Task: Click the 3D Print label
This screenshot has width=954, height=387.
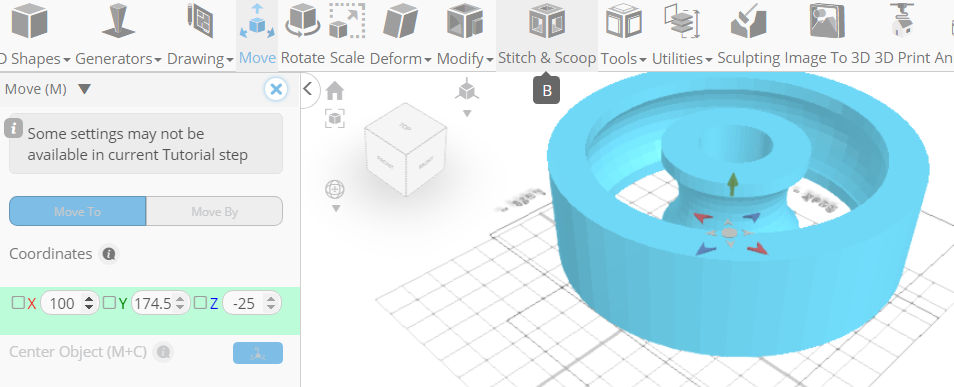Action: click(903, 58)
